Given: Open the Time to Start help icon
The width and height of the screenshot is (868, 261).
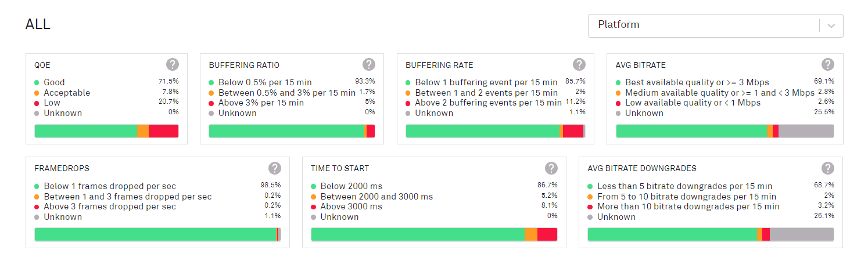Looking at the screenshot, I should (x=551, y=168).
